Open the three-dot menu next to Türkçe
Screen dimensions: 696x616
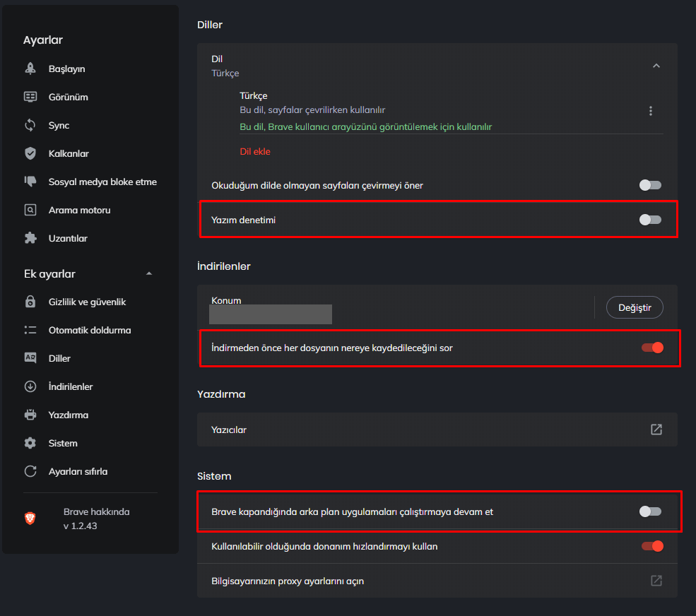click(651, 111)
